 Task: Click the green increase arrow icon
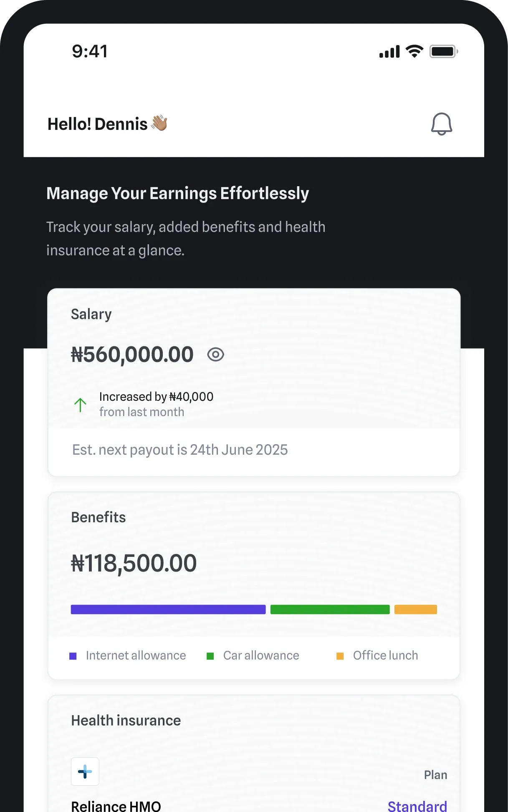(x=80, y=405)
